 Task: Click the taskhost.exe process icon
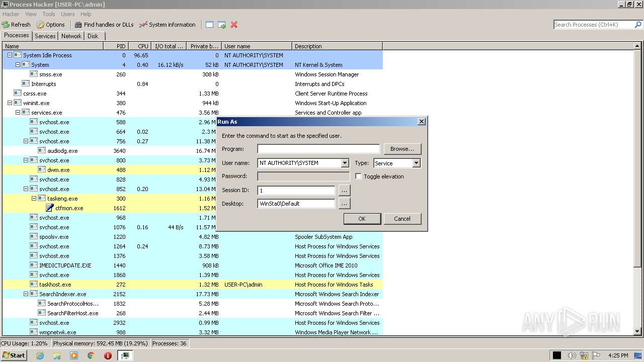pyautogui.click(x=34, y=284)
